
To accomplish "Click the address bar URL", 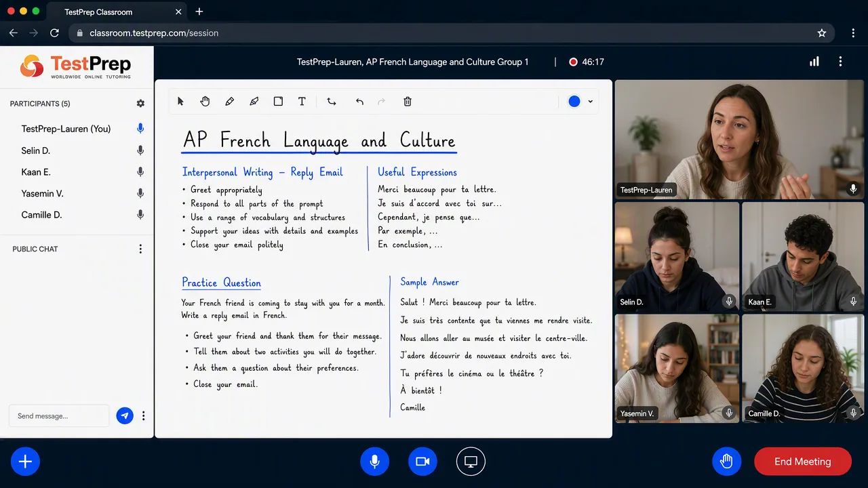I will (154, 33).
